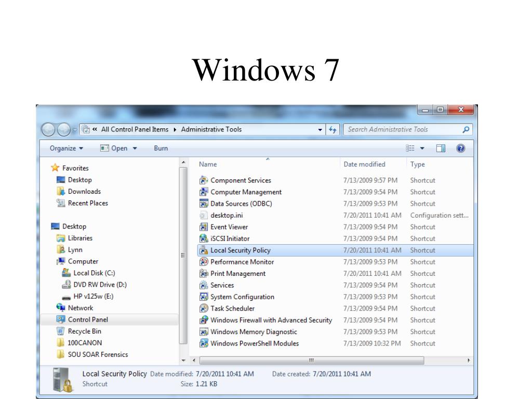
Task: Sort by the Name column header
Action: coord(208,164)
